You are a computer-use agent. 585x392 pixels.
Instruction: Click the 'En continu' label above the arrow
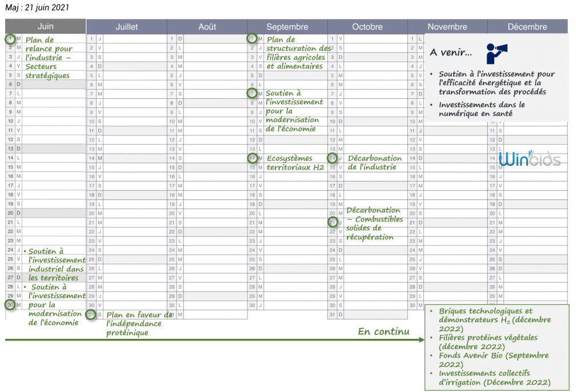(x=383, y=331)
